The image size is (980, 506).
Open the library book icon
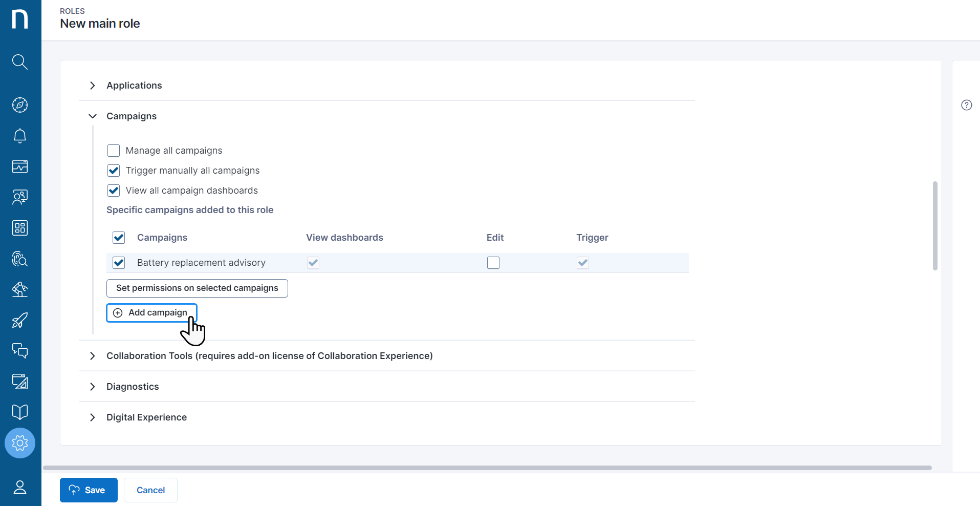click(x=19, y=412)
